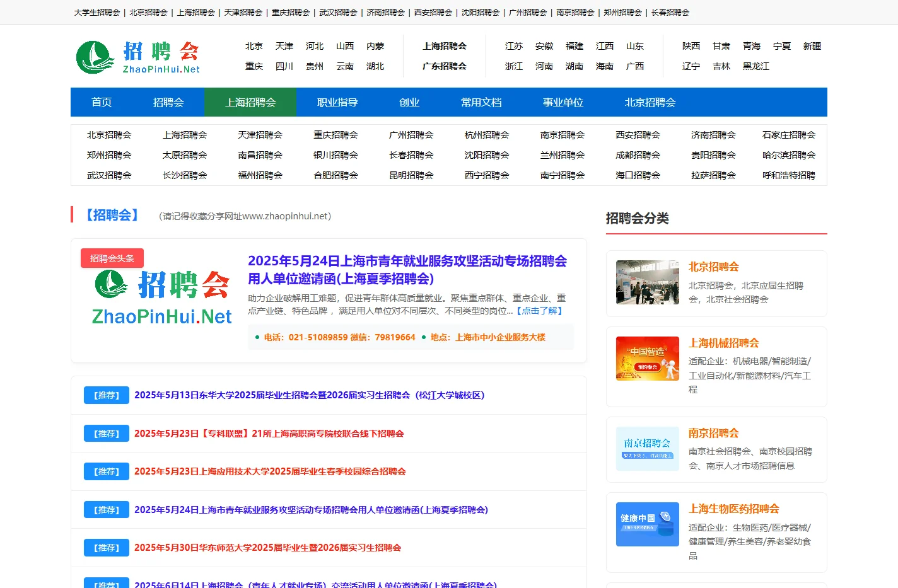Screen dimensions: 898x588
Task: Open 上海生物医药招聘会 sidebar title
Action: coord(734,509)
